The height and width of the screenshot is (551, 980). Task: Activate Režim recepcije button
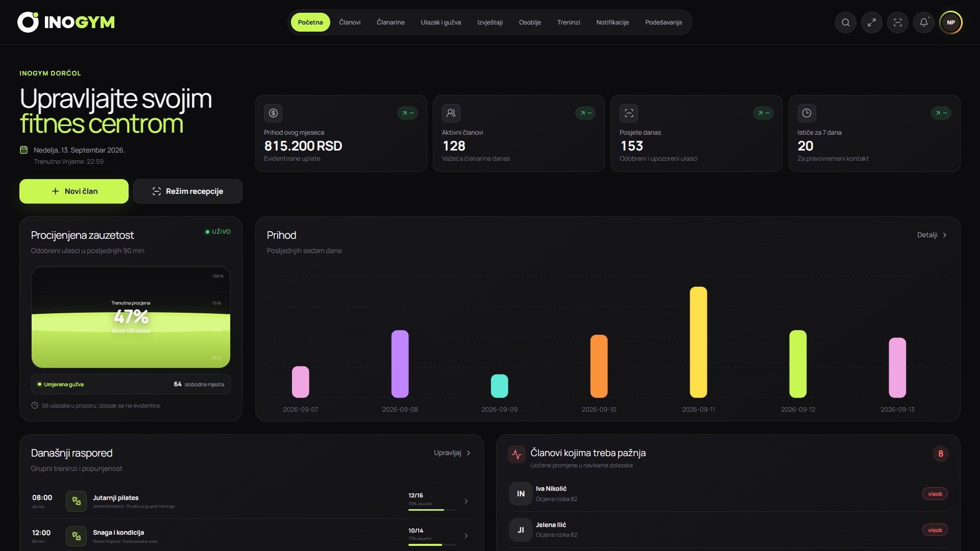pyautogui.click(x=188, y=191)
